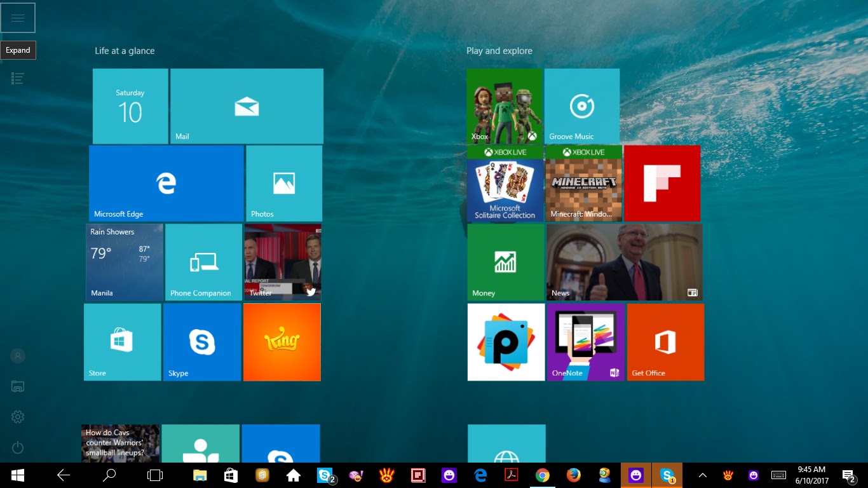Open Adobe Acrobat Reader on the taskbar

(x=512, y=475)
